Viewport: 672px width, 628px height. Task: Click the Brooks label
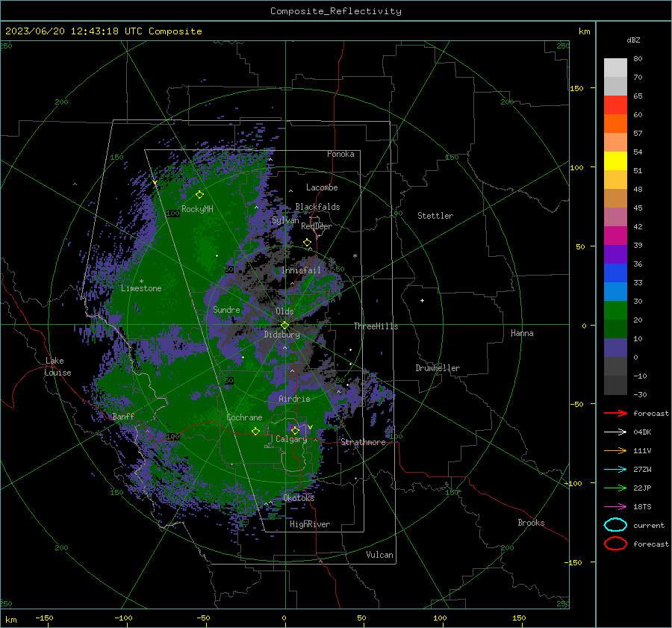(x=531, y=523)
